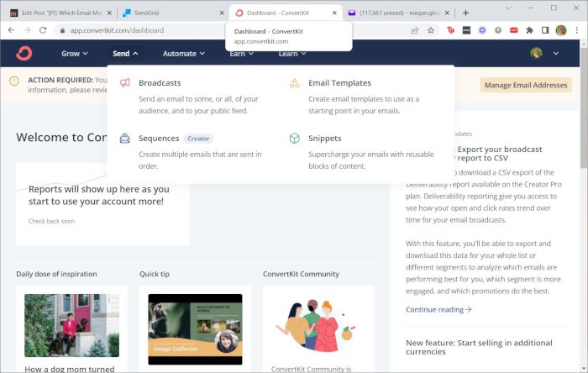Bookmark this page with the star icon
588x373 pixels.
431,30
